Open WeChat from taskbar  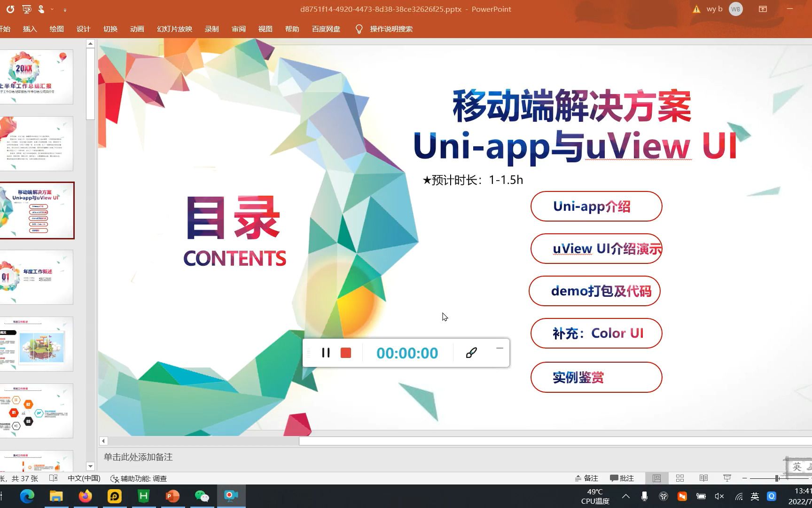pyautogui.click(x=202, y=496)
